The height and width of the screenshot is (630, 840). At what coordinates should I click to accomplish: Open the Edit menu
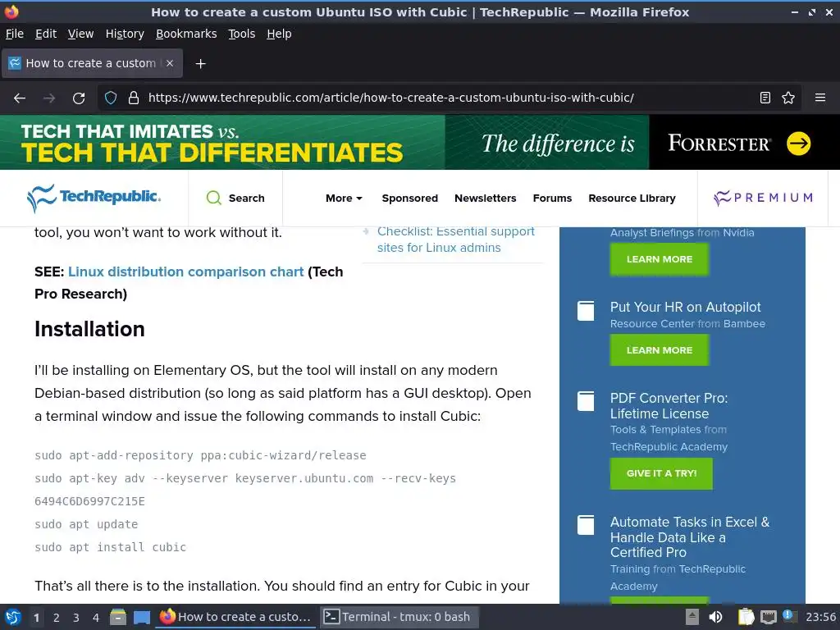pyautogui.click(x=46, y=34)
